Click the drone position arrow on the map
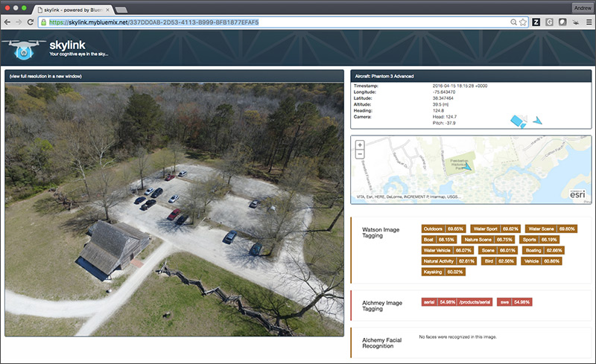Screen dimensions: 596x364 point(467,167)
